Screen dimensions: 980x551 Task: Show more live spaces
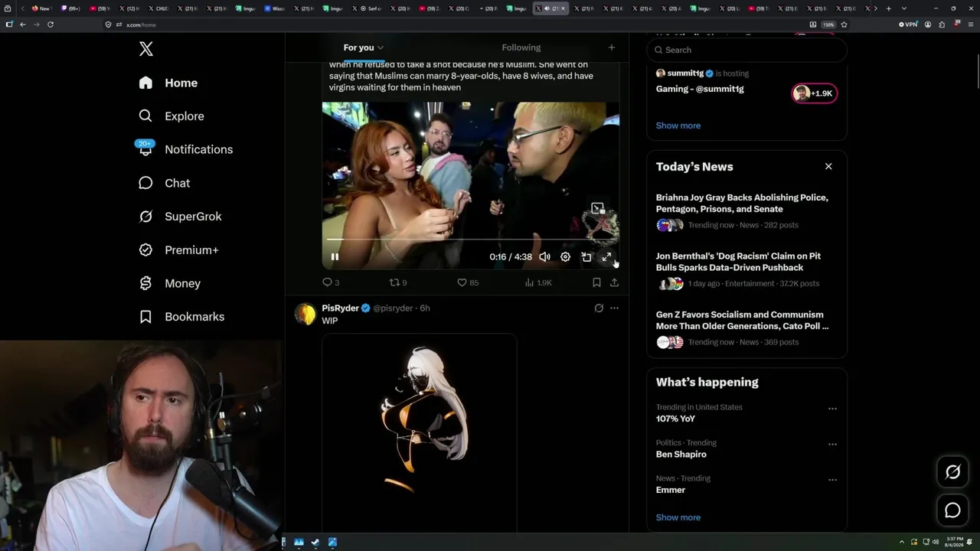tap(678, 126)
